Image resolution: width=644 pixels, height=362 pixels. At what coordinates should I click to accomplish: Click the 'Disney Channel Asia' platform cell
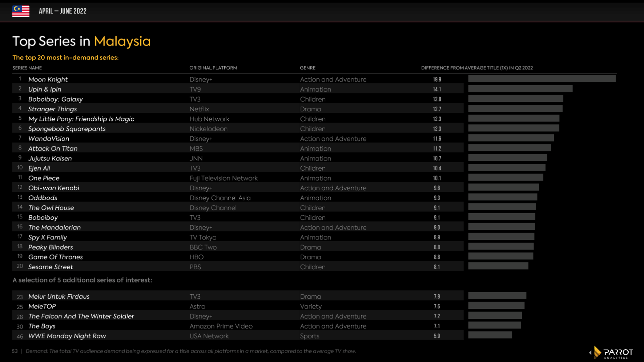click(x=220, y=198)
